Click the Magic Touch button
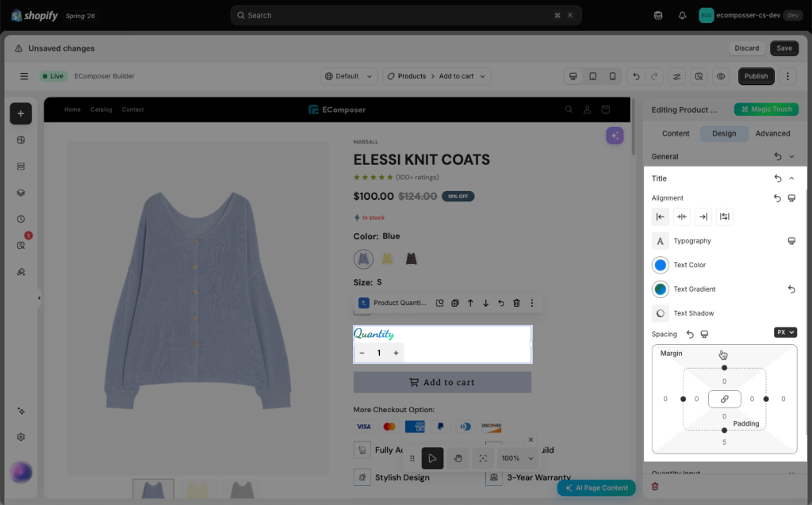 tap(766, 109)
